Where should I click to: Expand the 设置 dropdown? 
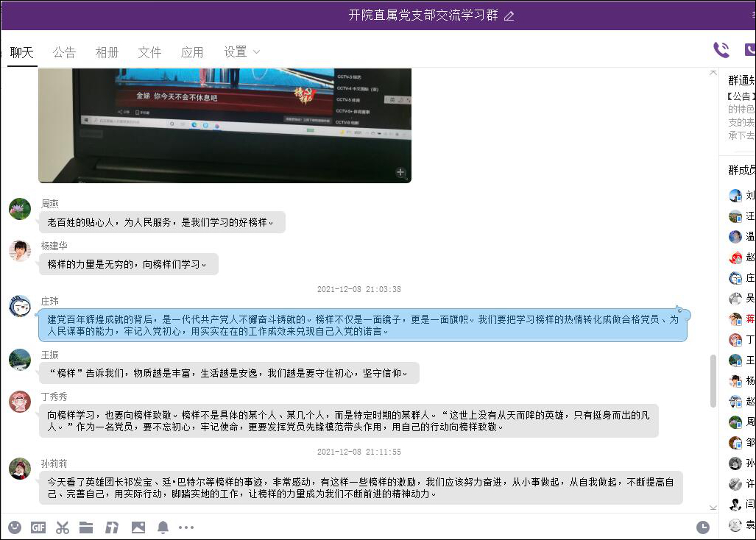[241, 52]
